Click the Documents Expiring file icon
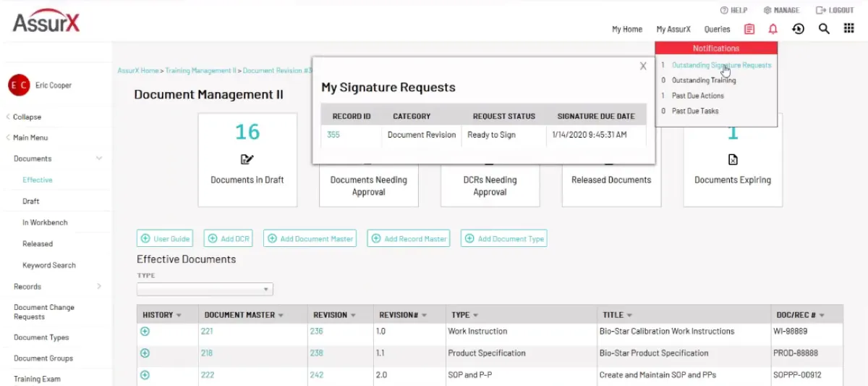 click(732, 159)
